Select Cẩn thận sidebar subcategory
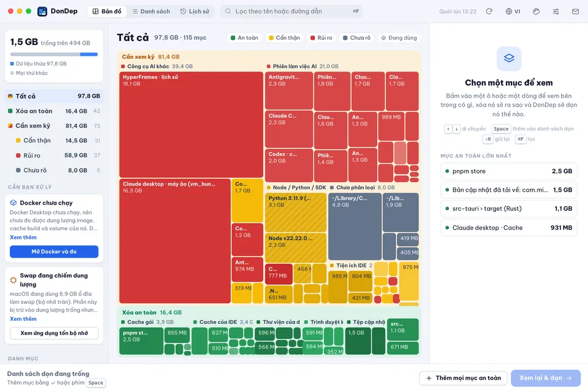The height and width of the screenshot is (392, 588). (x=54, y=140)
